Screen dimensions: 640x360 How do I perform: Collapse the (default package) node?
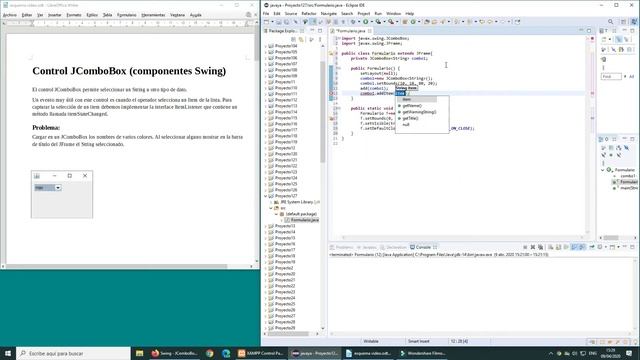point(276,214)
